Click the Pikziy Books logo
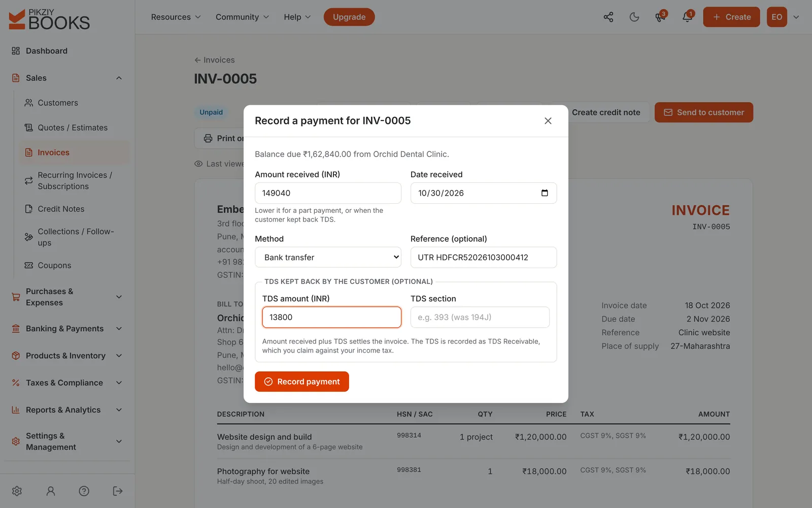Screen dimensions: 812x508 click(x=49, y=19)
